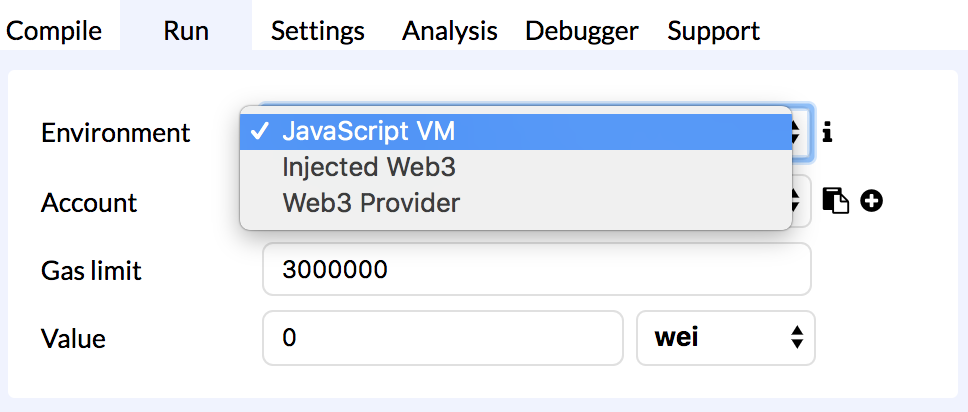This screenshot has height=412, width=968.
Task: Open the Compile tab
Action: [x=54, y=30]
